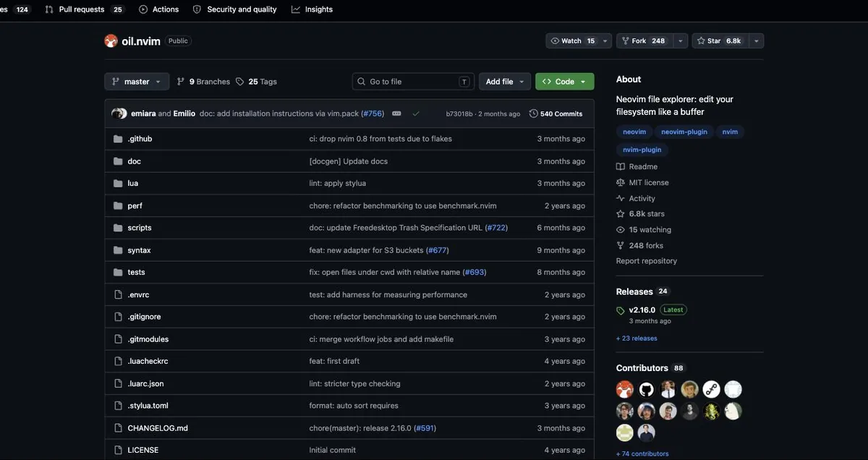Image resolution: width=868 pixels, height=460 pixels.
Task: Open the .luacheckrc file
Action: (148, 361)
